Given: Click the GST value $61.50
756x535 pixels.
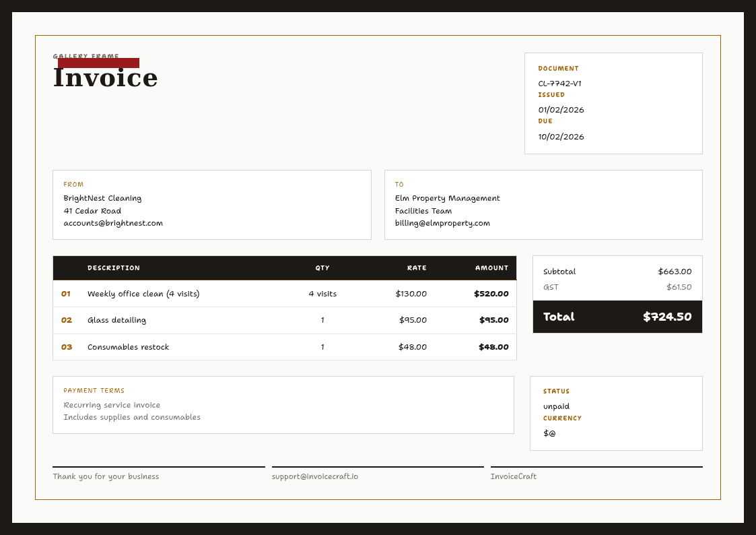Looking at the screenshot, I should pos(679,287).
